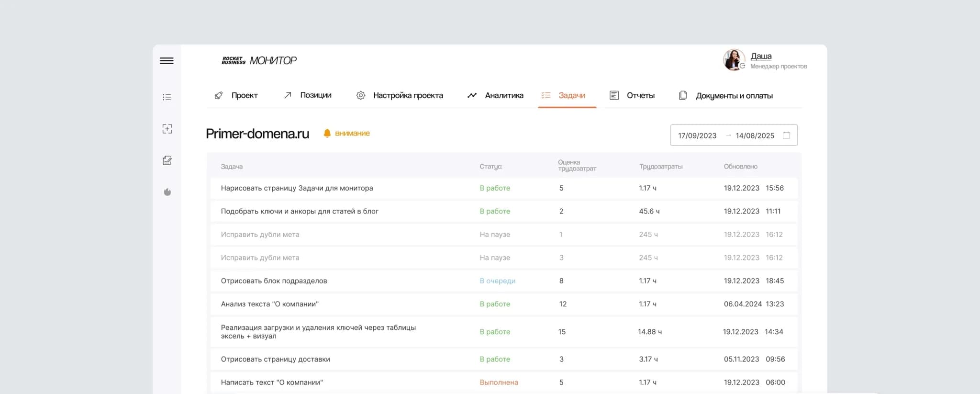Sort by Трудозатраты column header
This screenshot has width=980, height=394.
(x=661, y=167)
